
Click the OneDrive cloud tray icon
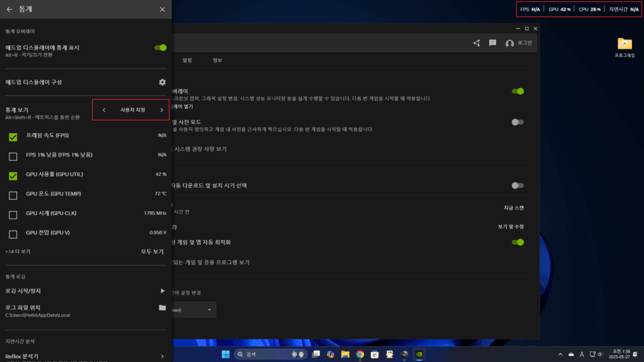coord(571,354)
